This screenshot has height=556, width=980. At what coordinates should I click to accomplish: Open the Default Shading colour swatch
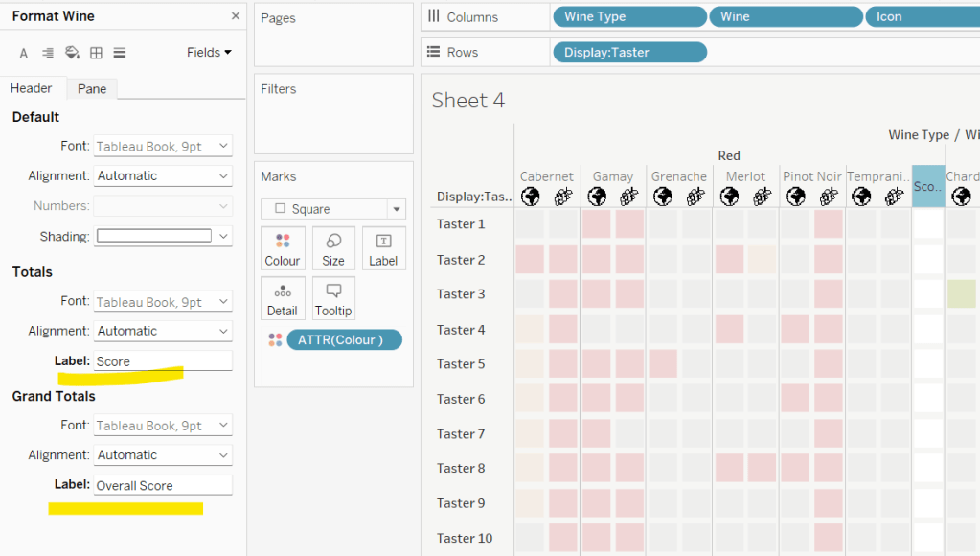click(x=163, y=236)
